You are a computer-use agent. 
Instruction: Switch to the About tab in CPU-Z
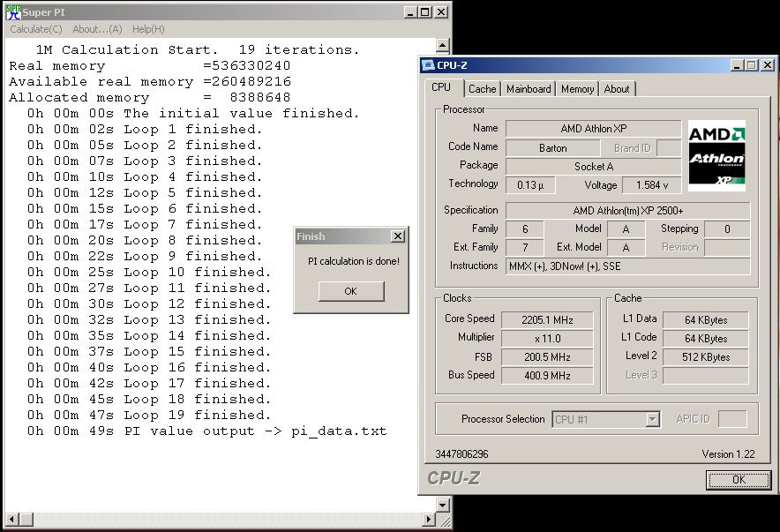[x=617, y=89]
